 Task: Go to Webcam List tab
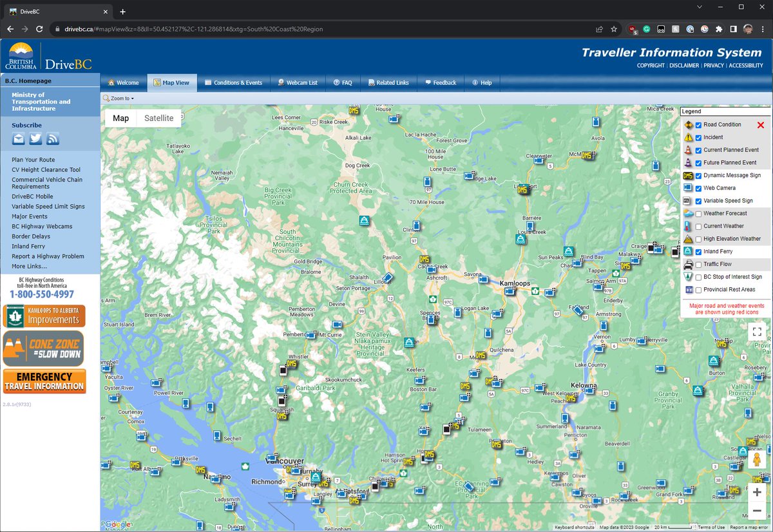(x=297, y=82)
